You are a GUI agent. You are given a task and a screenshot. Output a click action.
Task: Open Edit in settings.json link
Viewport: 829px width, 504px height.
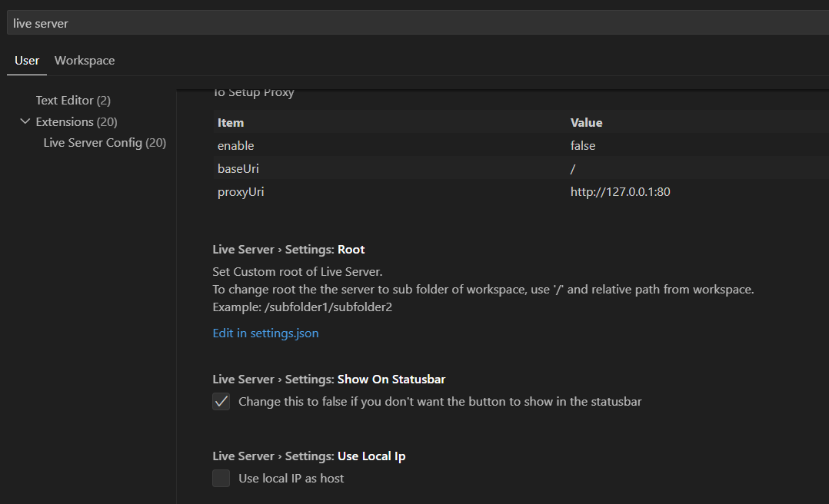[x=265, y=333]
